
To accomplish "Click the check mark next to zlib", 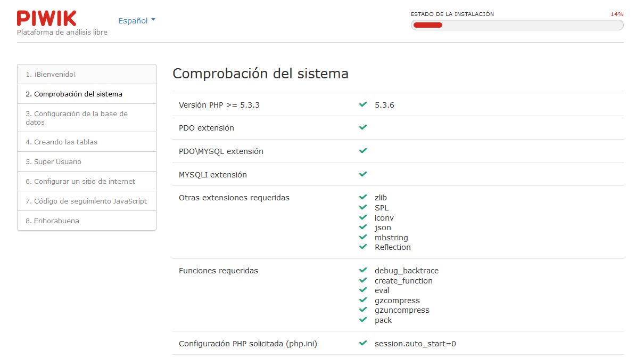I will click(x=363, y=197).
